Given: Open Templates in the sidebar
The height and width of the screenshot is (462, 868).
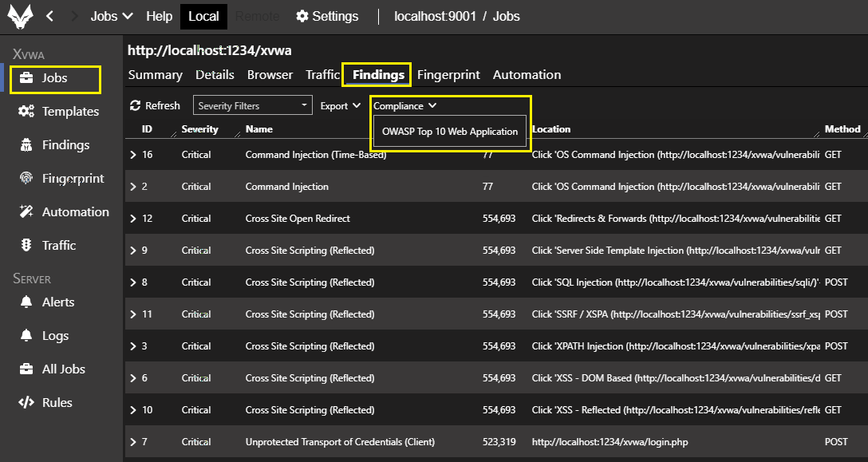Looking at the screenshot, I should tap(70, 112).
